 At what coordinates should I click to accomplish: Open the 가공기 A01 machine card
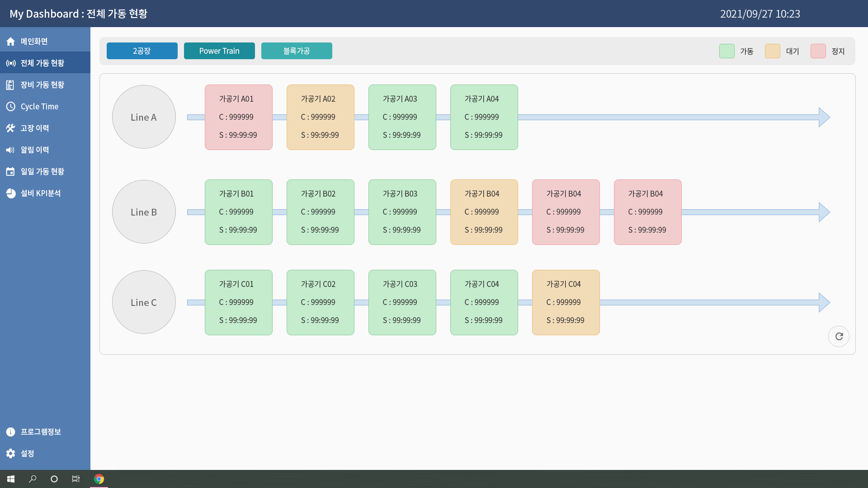[239, 117]
